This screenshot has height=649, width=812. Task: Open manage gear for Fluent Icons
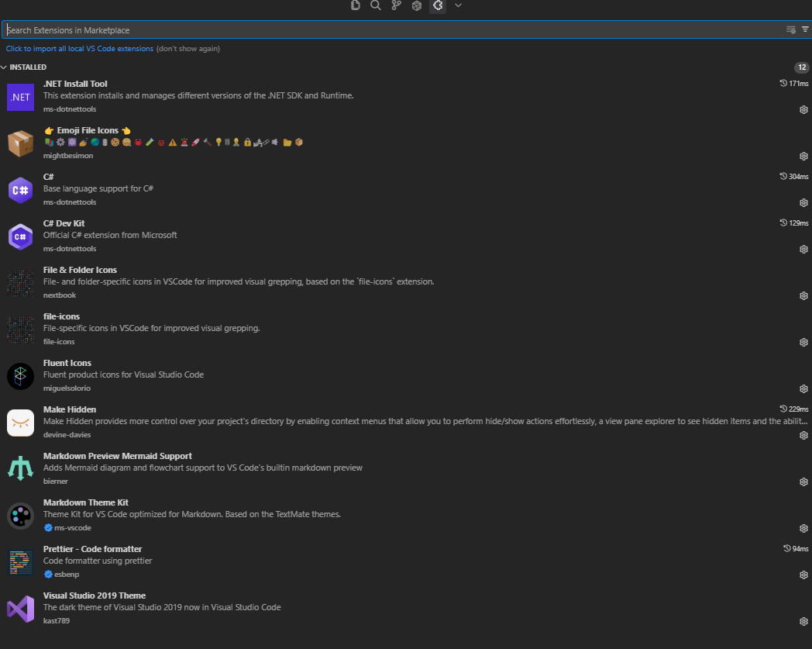803,388
